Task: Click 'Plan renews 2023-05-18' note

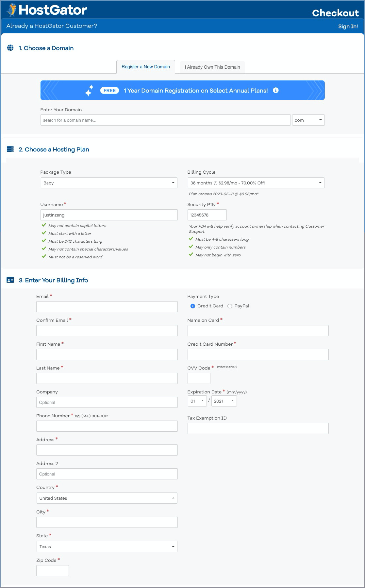Action: [224, 194]
